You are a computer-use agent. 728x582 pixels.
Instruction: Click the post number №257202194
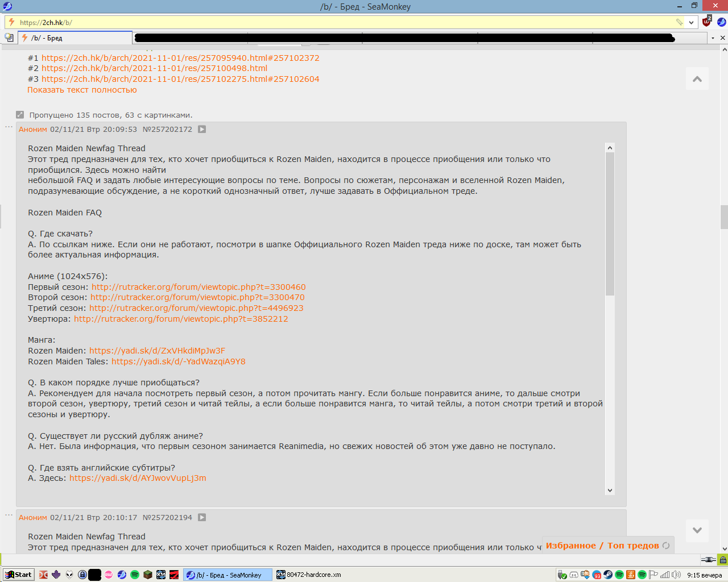point(167,517)
